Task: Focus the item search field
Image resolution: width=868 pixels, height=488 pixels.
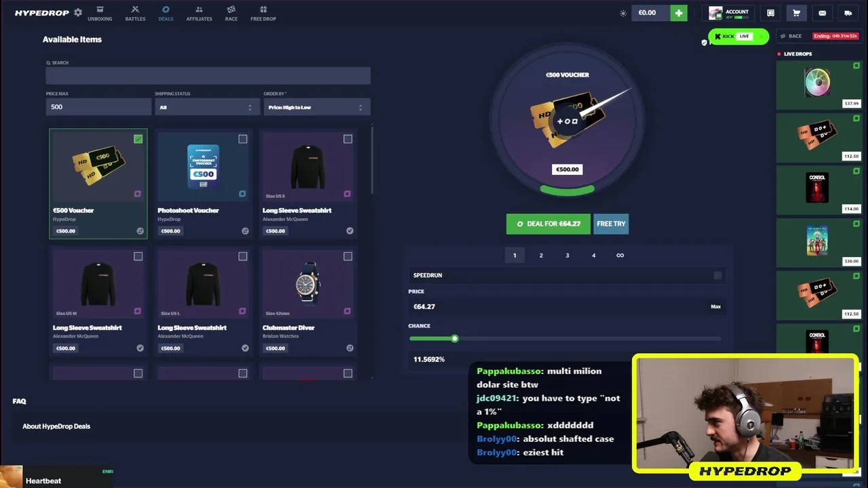Action: (208, 75)
